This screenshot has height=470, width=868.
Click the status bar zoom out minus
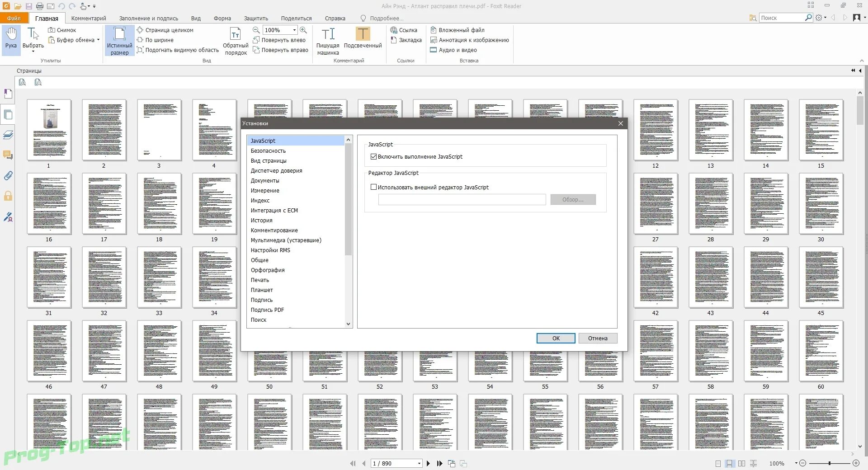(x=803, y=463)
